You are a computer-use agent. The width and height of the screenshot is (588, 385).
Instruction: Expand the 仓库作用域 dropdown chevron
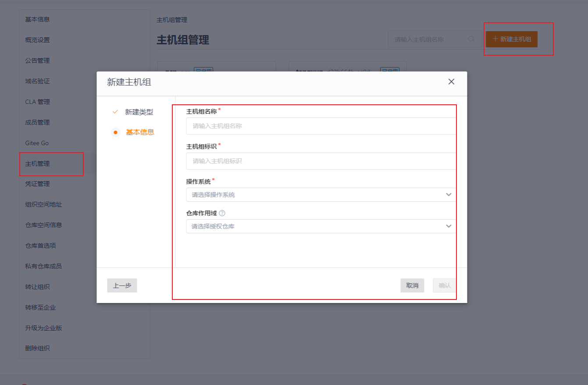pos(449,226)
